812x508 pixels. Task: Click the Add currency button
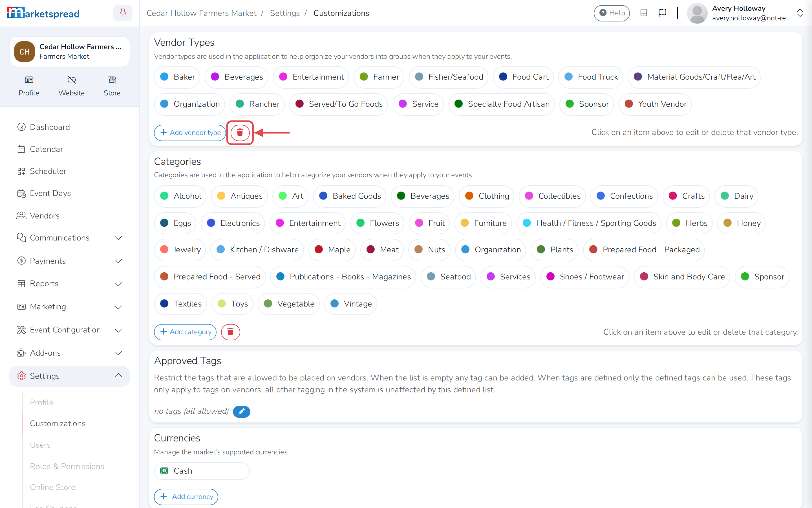coord(186,497)
